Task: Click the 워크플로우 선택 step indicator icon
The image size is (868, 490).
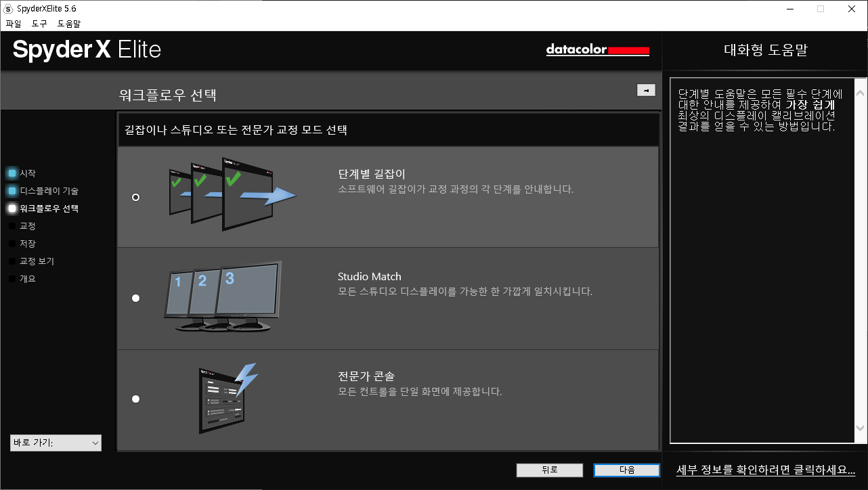Action: click(x=12, y=208)
